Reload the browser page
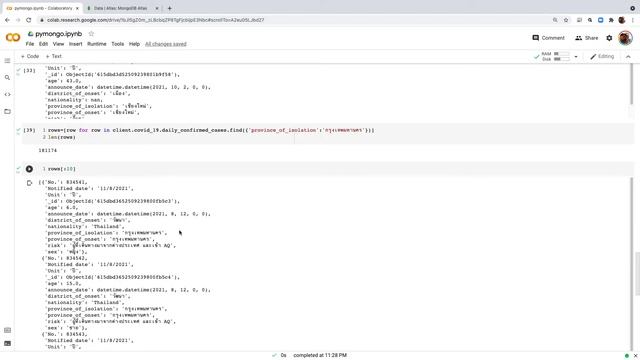 (x=29, y=20)
